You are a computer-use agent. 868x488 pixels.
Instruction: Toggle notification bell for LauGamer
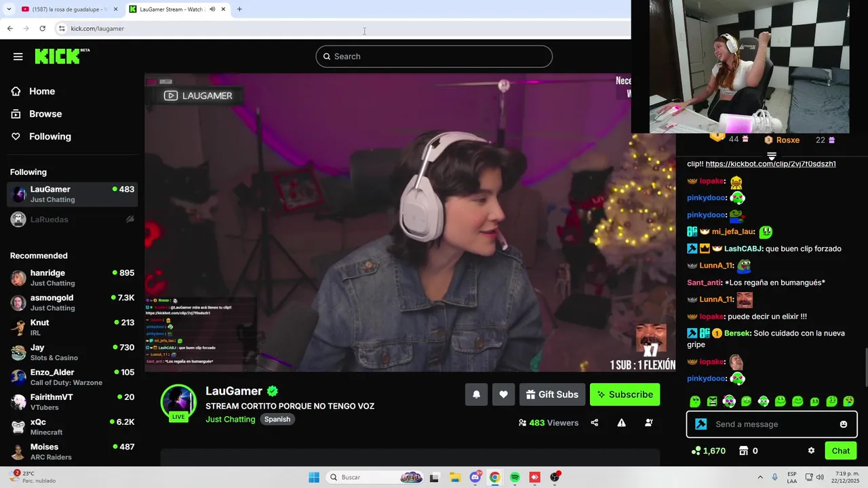476,394
